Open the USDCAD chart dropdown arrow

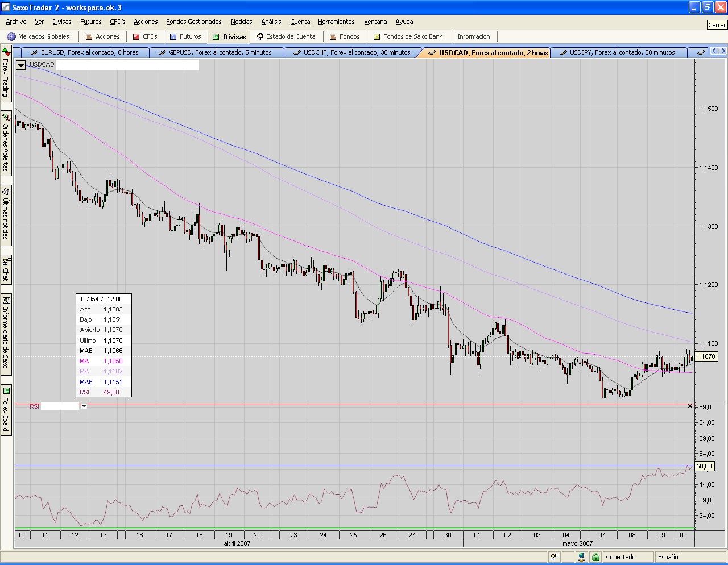coord(21,65)
